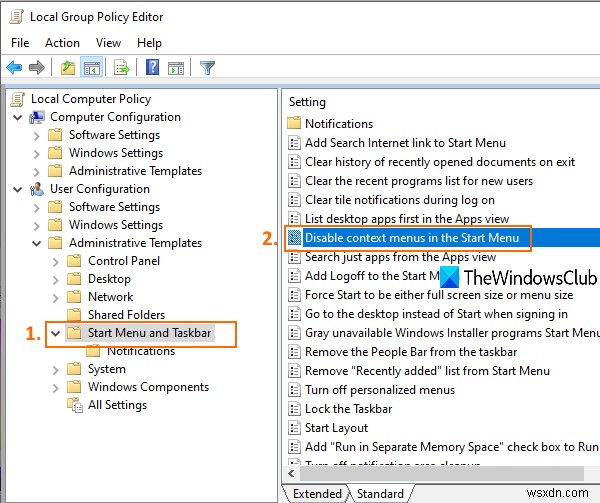Image resolution: width=600 pixels, height=503 pixels.
Task: Collapse the Computer Configuration node
Action: click(x=18, y=117)
